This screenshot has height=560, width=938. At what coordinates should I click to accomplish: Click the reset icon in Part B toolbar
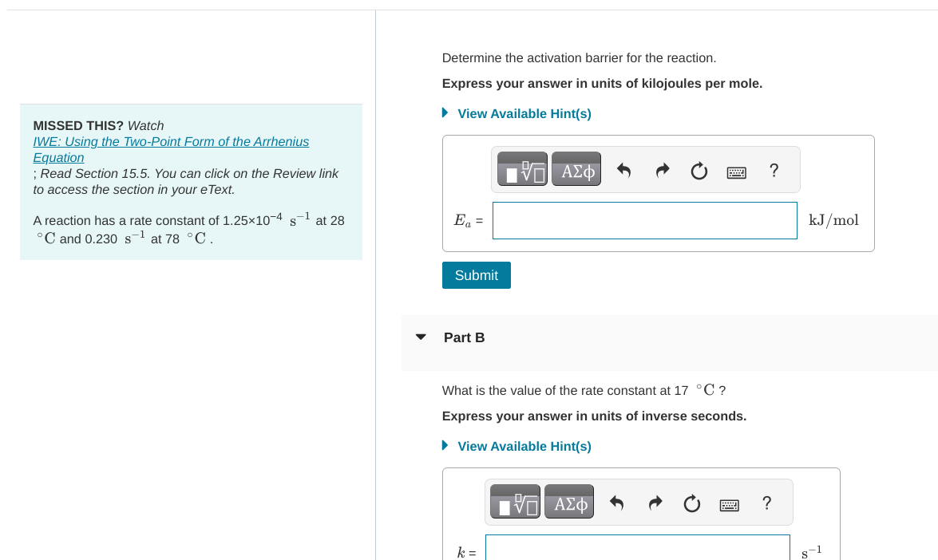tap(691, 503)
